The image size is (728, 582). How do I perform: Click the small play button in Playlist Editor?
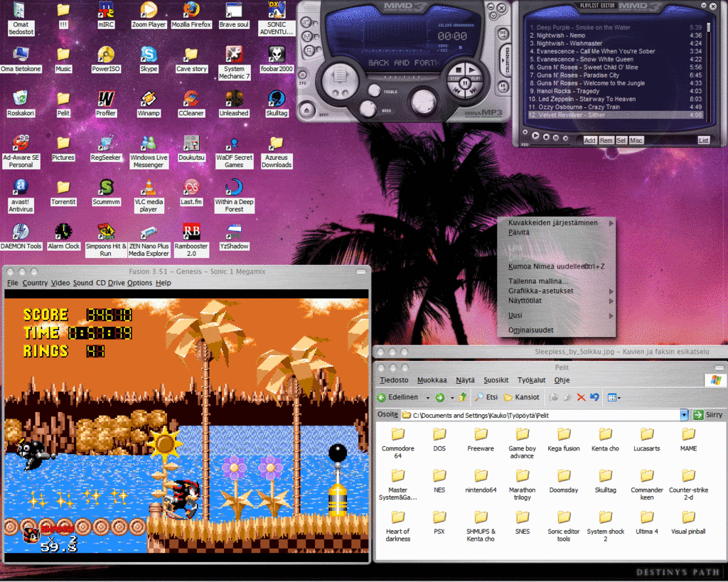pyautogui.click(x=535, y=136)
